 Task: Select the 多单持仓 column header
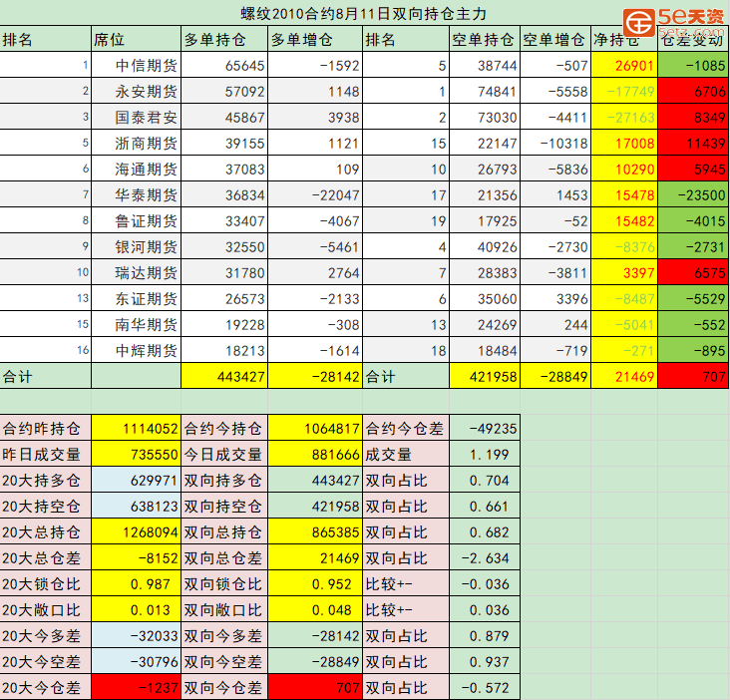[x=224, y=40]
